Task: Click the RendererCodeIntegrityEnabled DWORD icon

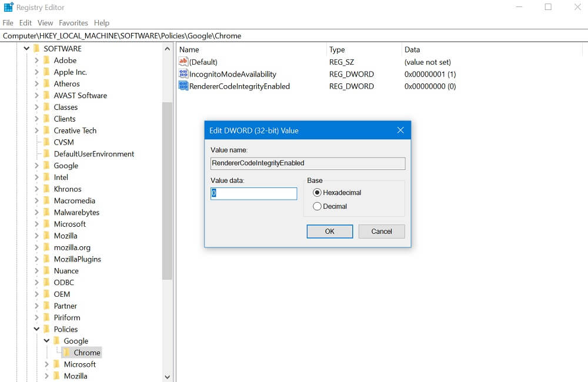Action: (x=183, y=86)
